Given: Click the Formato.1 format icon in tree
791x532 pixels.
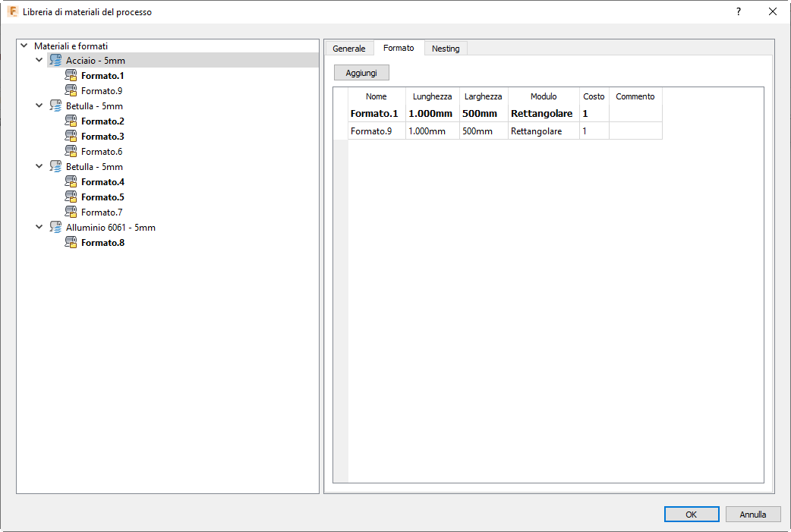Looking at the screenshot, I should [x=71, y=76].
